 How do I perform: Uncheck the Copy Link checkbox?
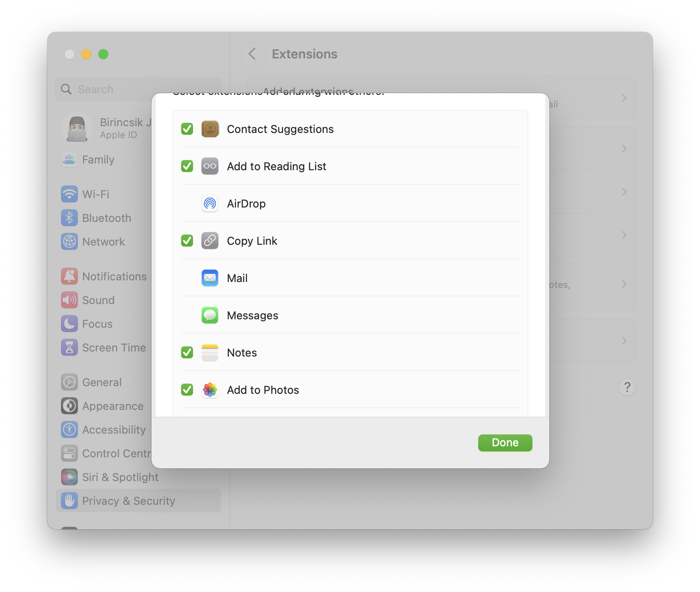click(x=187, y=241)
